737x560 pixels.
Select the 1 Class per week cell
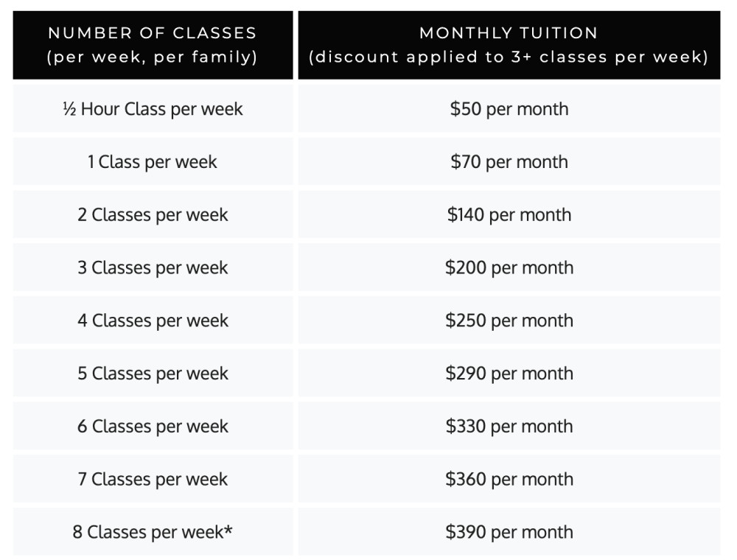point(153,161)
